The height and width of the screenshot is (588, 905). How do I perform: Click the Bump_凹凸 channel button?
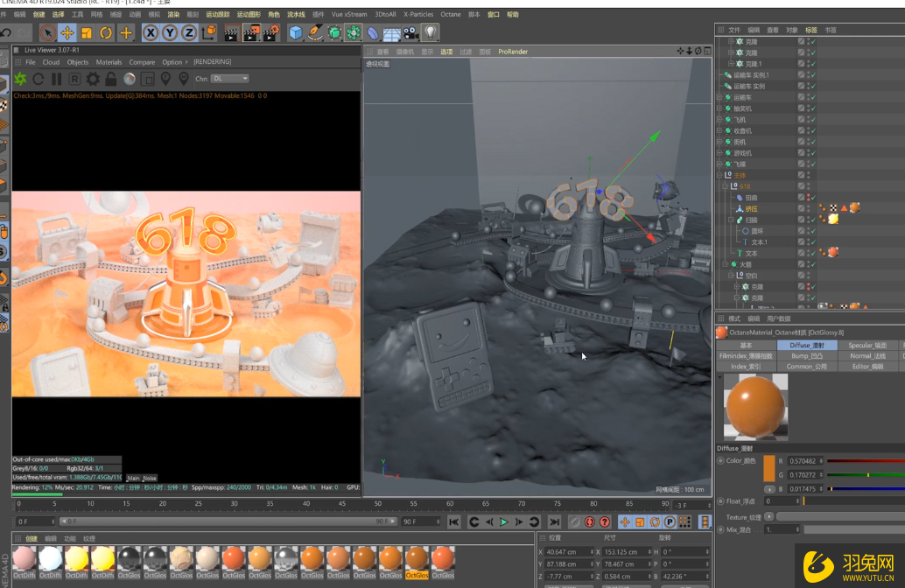point(806,356)
